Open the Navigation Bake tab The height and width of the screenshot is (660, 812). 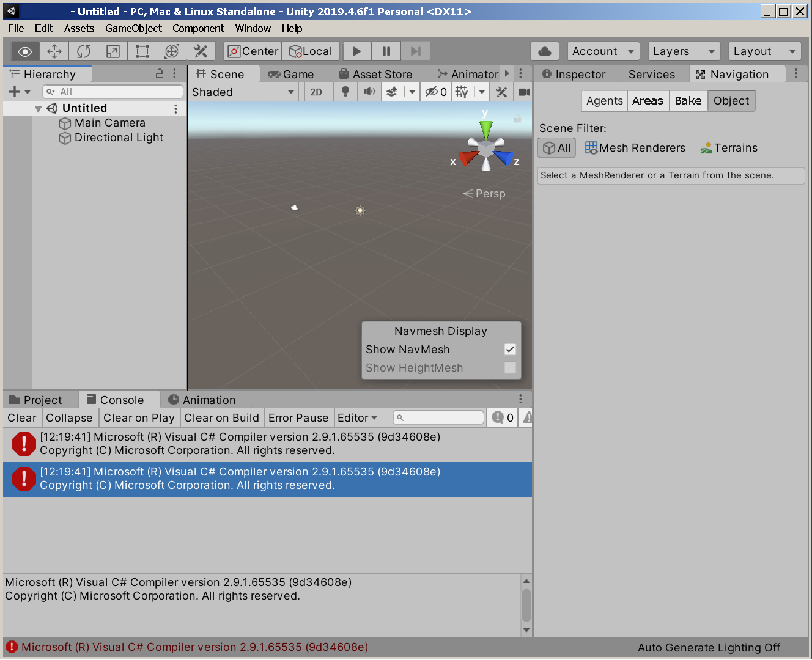pyautogui.click(x=688, y=101)
